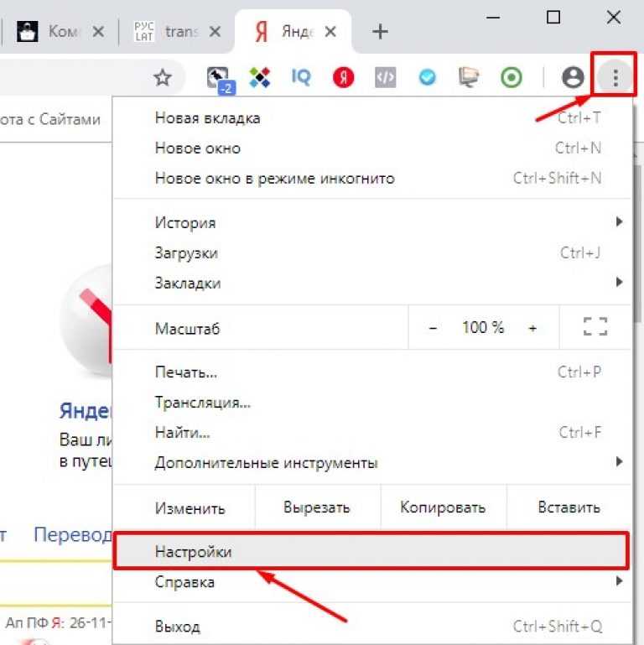Close the translit tab
The width and height of the screenshot is (644, 645).
[x=215, y=32]
